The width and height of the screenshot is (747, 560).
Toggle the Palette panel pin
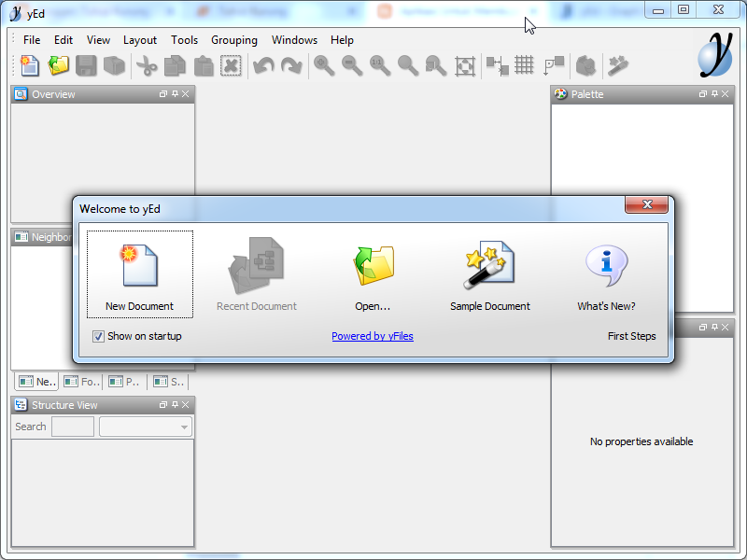[x=714, y=94]
